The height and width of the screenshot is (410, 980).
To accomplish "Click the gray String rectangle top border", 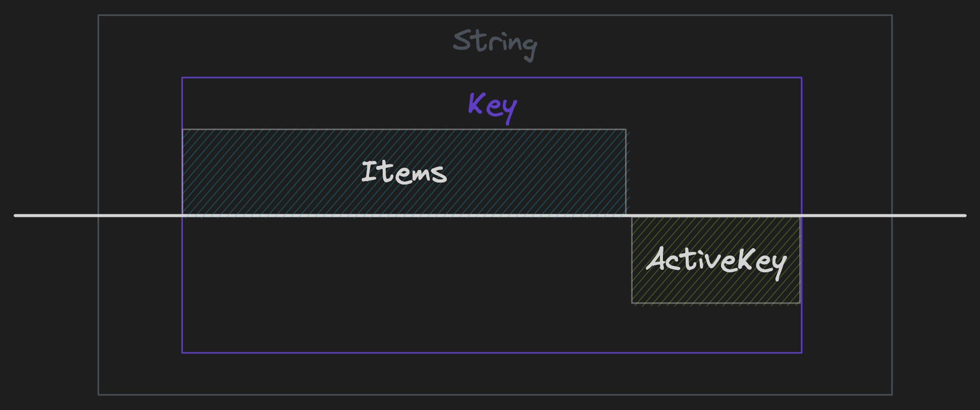I will (x=495, y=15).
